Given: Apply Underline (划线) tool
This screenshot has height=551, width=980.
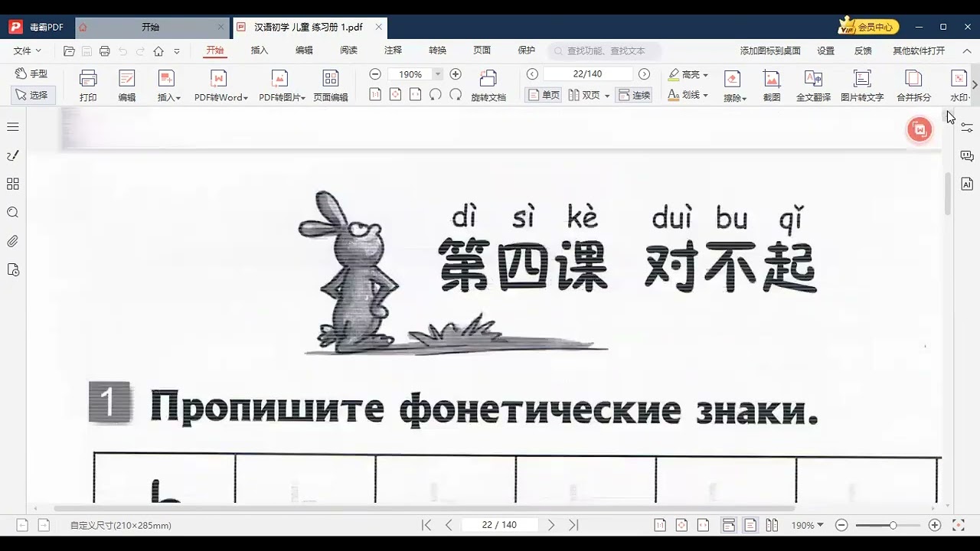Looking at the screenshot, I should (684, 95).
